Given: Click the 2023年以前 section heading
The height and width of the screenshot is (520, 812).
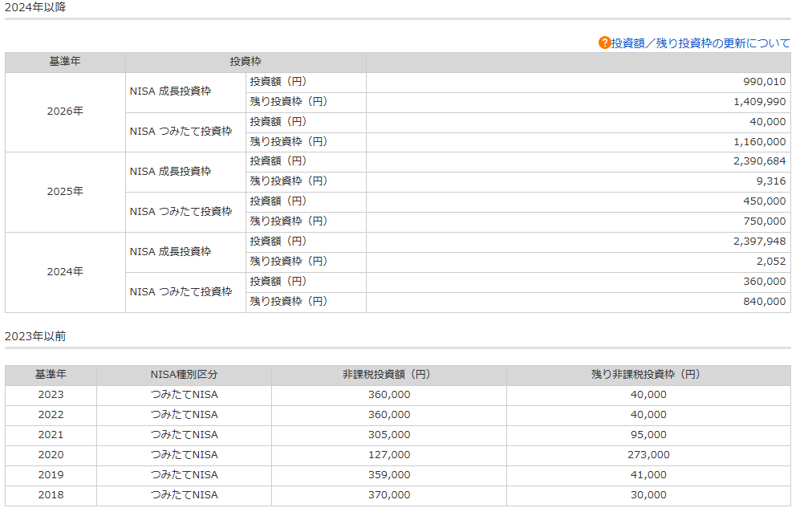Looking at the screenshot, I should 35,336.
